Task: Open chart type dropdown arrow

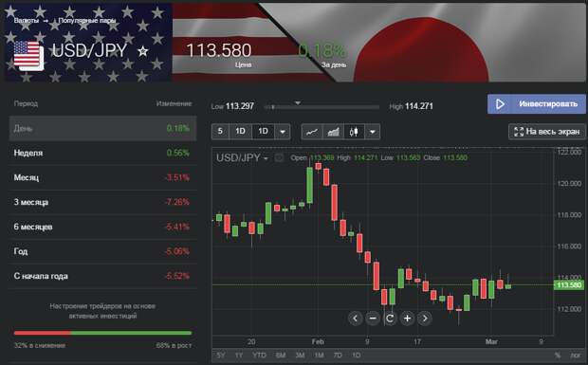Action: pos(373,132)
